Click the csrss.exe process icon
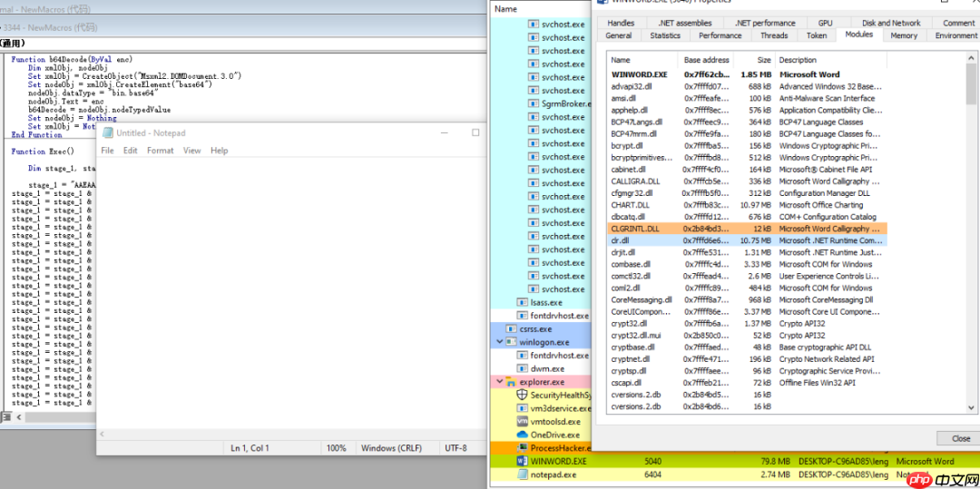 pos(510,329)
